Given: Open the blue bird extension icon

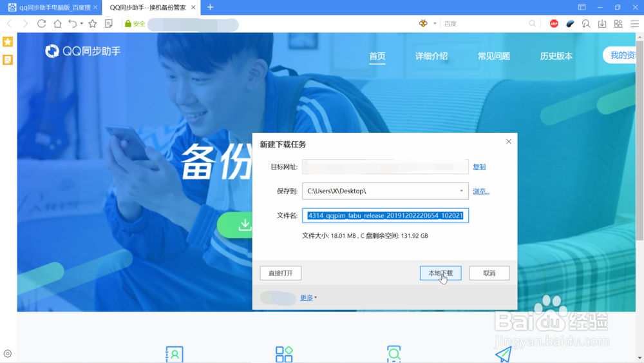Looking at the screenshot, I should (x=570, y=24).
